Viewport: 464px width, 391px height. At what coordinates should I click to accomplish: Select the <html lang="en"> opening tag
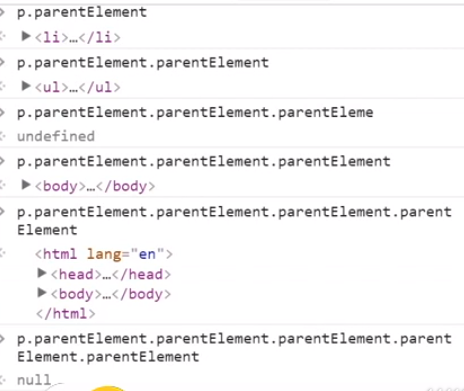tap(104, 254)
